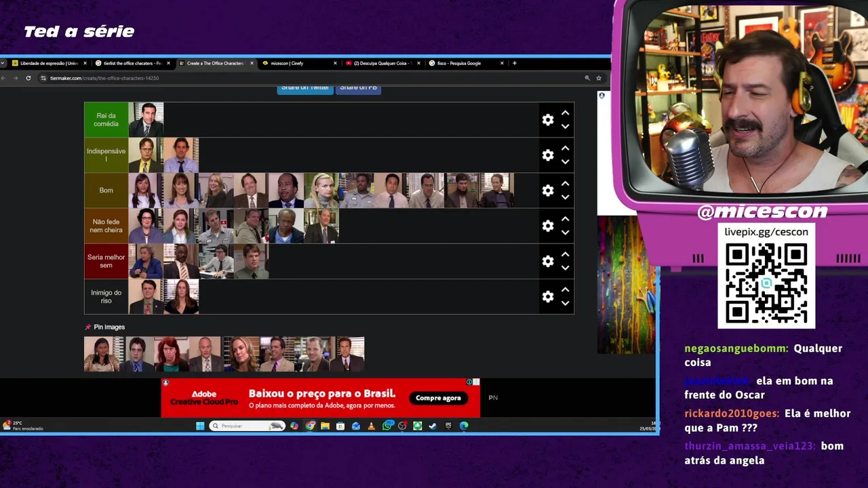Move Inimigo do riso tier down

565,303
